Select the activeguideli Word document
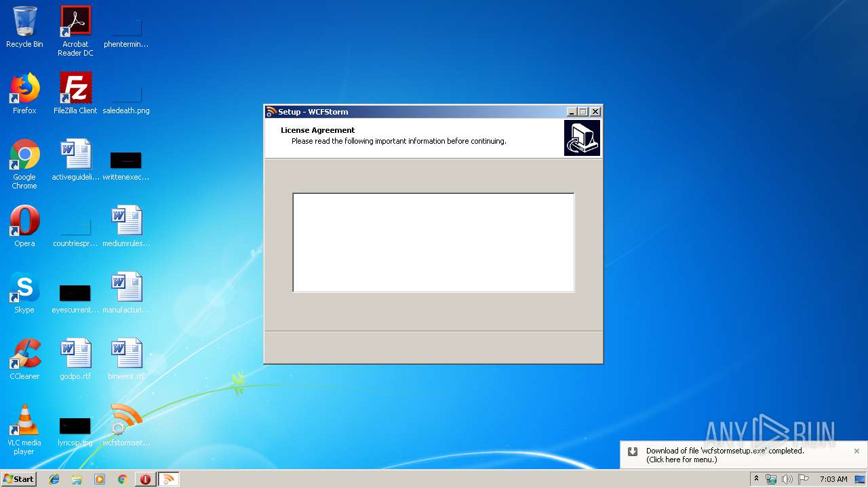 75,160
